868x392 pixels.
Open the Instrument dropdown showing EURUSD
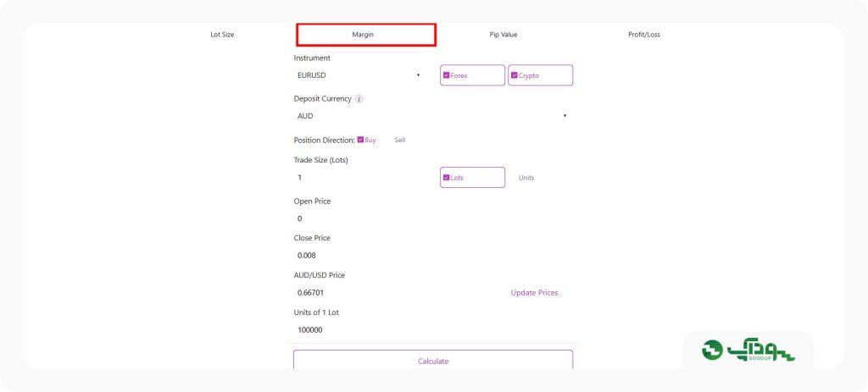(360, 75)
